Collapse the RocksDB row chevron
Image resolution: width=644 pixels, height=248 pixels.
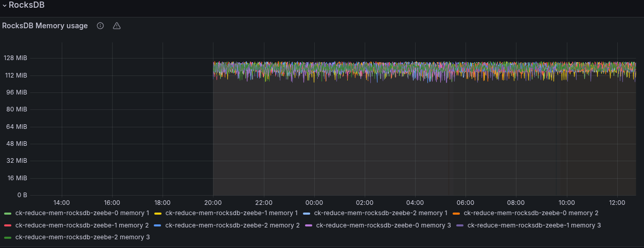pyautogui.click(x=4, y=5)
